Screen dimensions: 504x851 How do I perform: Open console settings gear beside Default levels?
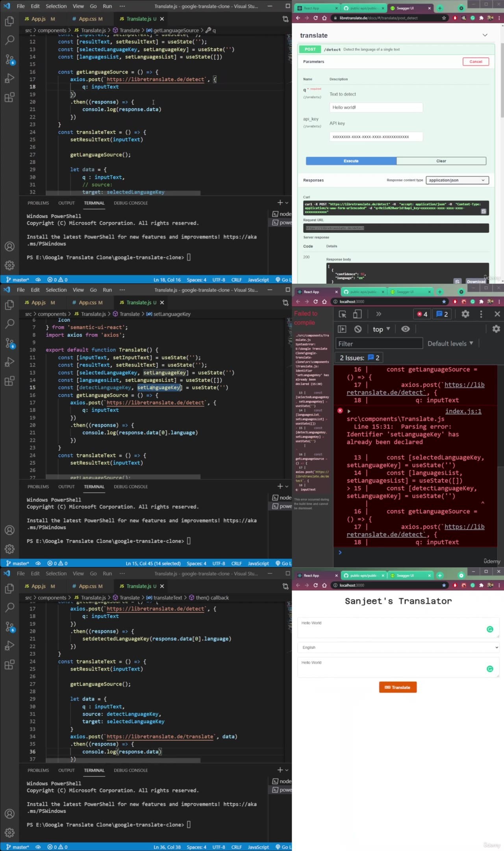click(x=496, y=329)
